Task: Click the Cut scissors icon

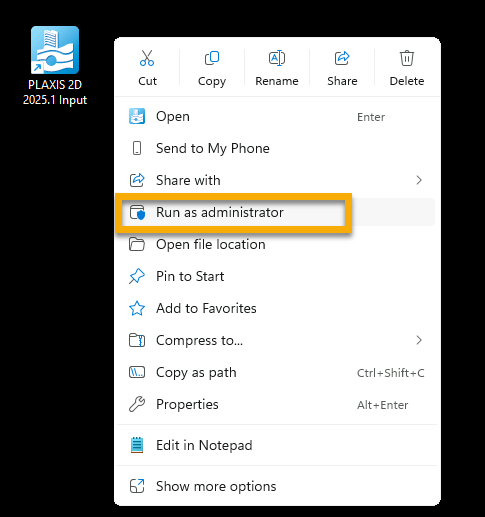Action: pyautogui.click(x=147, y=58)
